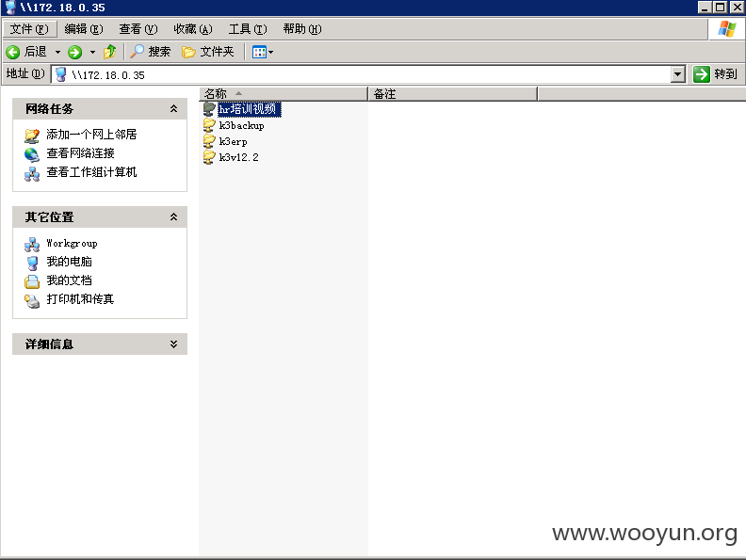Open My Documents (我的文档) link

pos(69,280)
